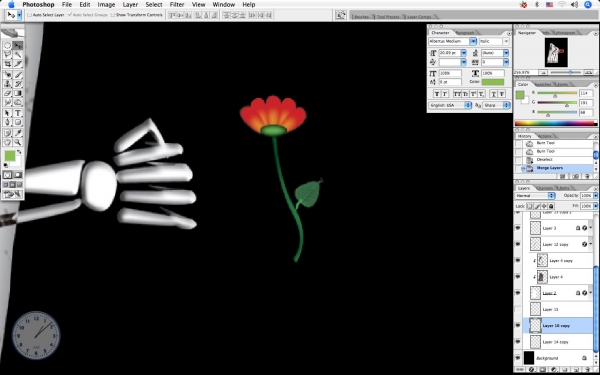Show the Layer 15 layer

[518, 309]
